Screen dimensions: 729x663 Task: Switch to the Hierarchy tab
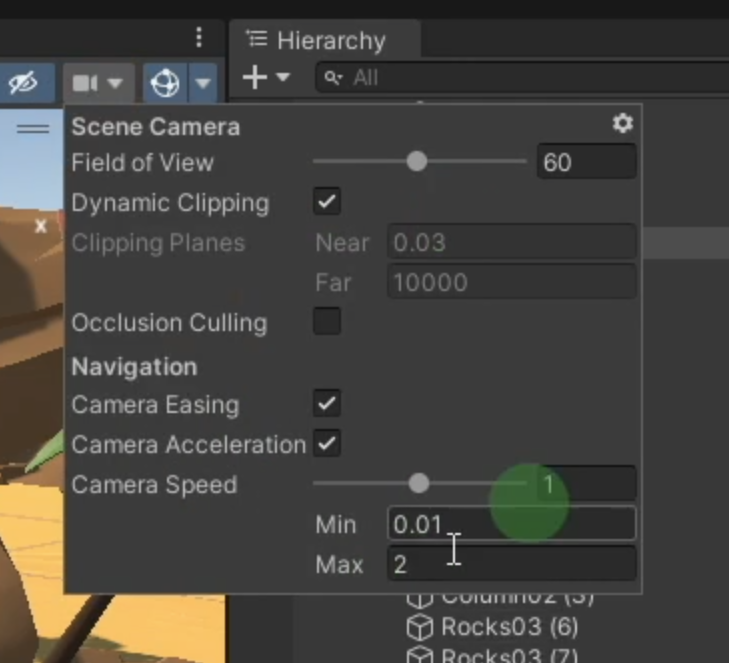(x=325, y=41)
